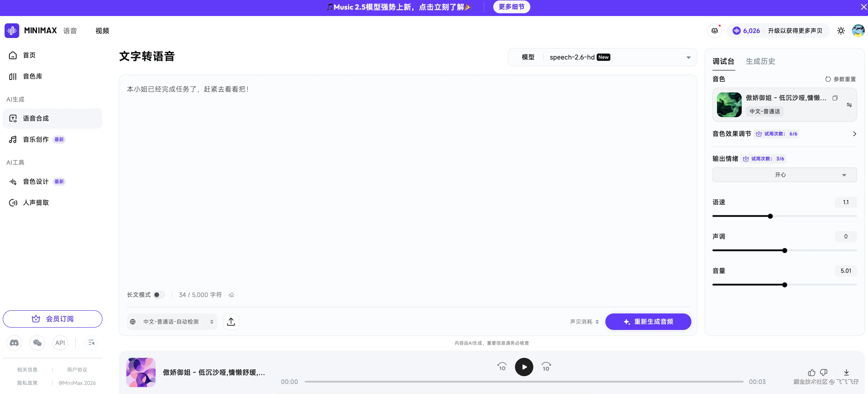Open the 相关信息 link
The height and width of the screenshot is (394, 868).
tap(27, 370)
